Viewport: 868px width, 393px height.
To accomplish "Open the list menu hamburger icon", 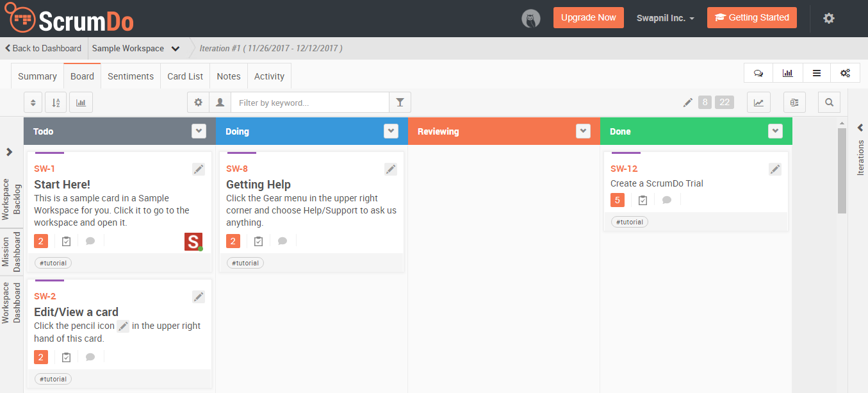I will [816, 72].
